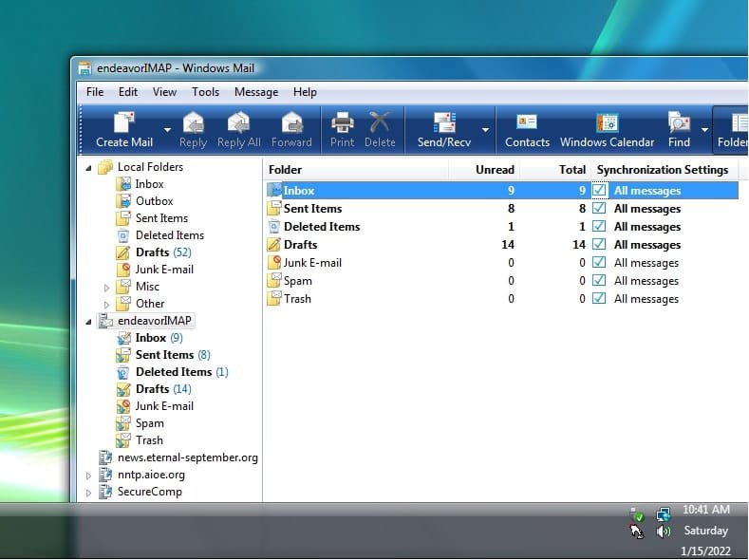Click the Find toolbar icon

coord(679,123)
